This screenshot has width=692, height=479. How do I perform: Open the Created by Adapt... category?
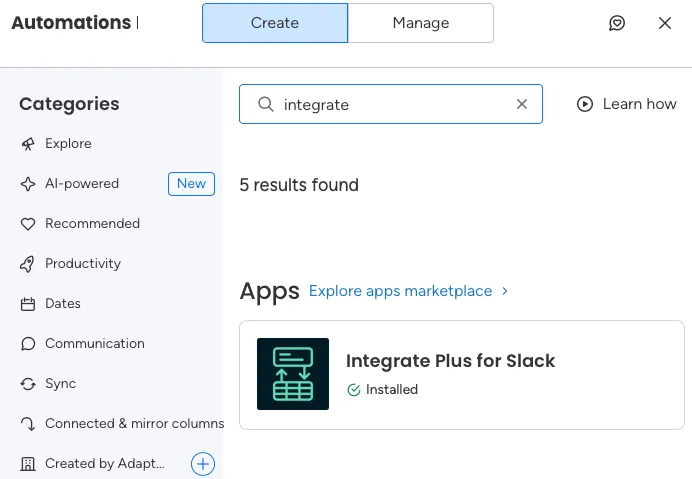105,464
